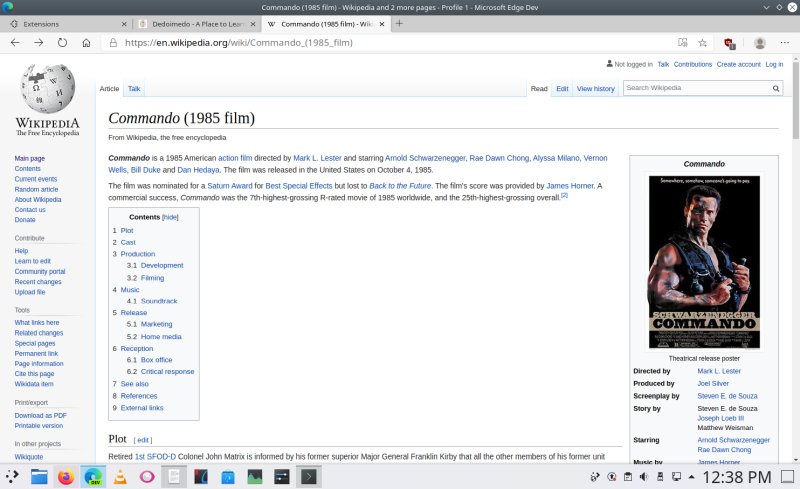Screen dimensions: 800x489
Task: Click the browser back arrow button
Action: coord(15,43)
